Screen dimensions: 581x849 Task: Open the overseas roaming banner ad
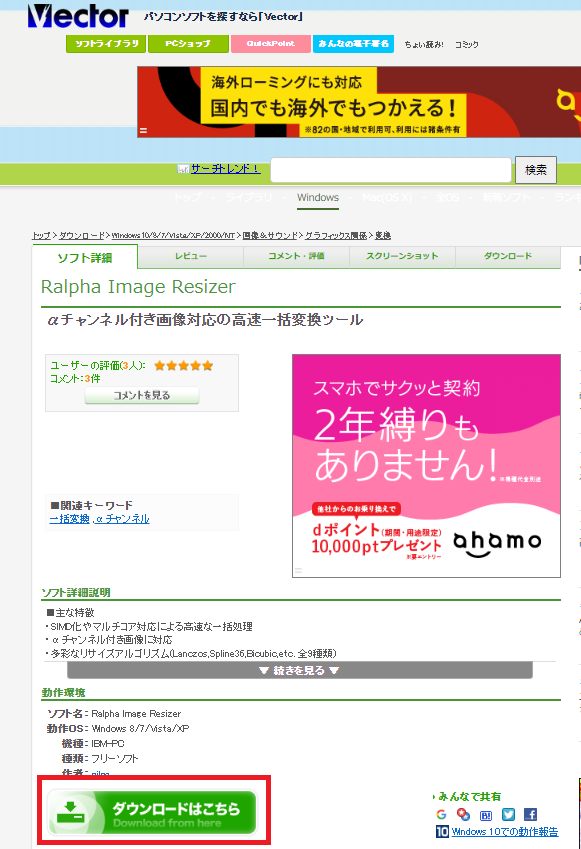[359, 102]
